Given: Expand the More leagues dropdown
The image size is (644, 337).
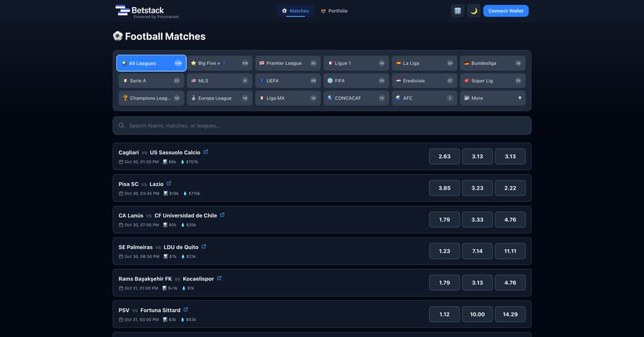Looking at the screenshot, I should [493, 98].
